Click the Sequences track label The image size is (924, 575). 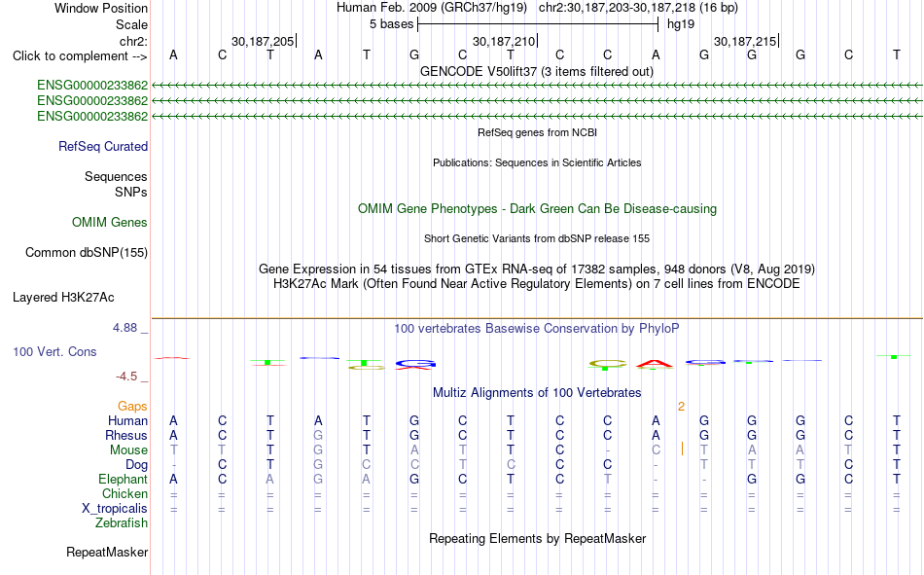point(116,176)
